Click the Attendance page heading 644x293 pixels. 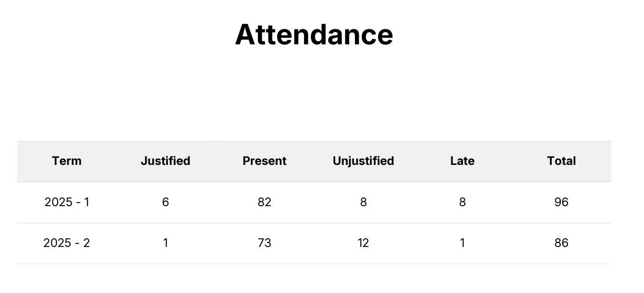click(314, 35)
